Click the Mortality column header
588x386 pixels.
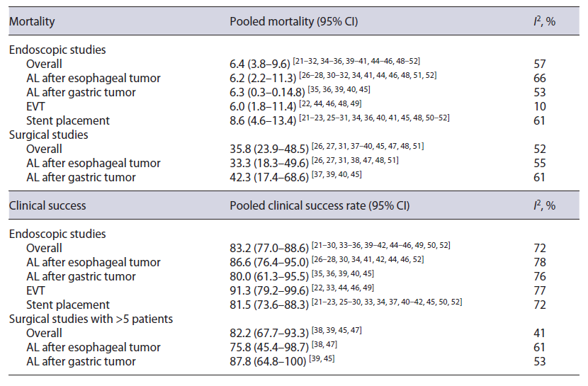(32, 22)
